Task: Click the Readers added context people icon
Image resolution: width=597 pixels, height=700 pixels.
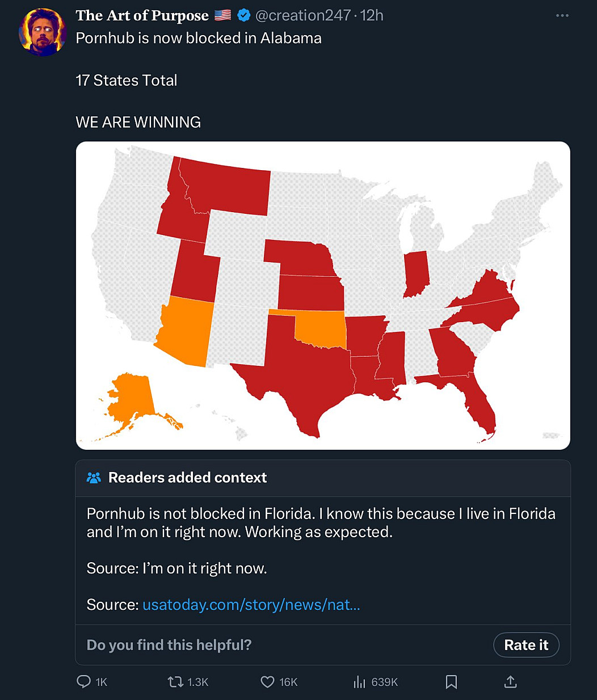Action: tap(94, 478)
